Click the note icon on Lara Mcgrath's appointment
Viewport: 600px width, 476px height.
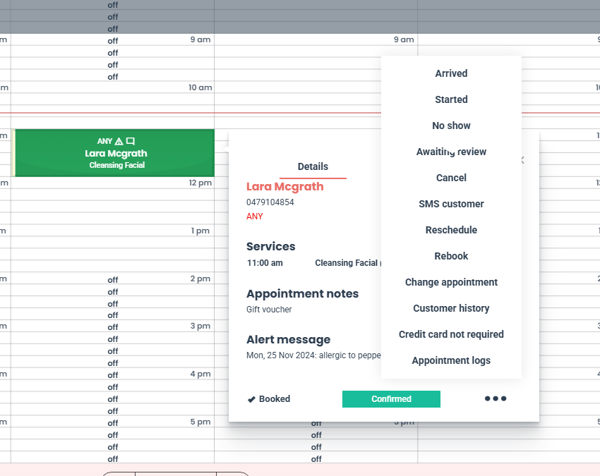pos(131,141)
